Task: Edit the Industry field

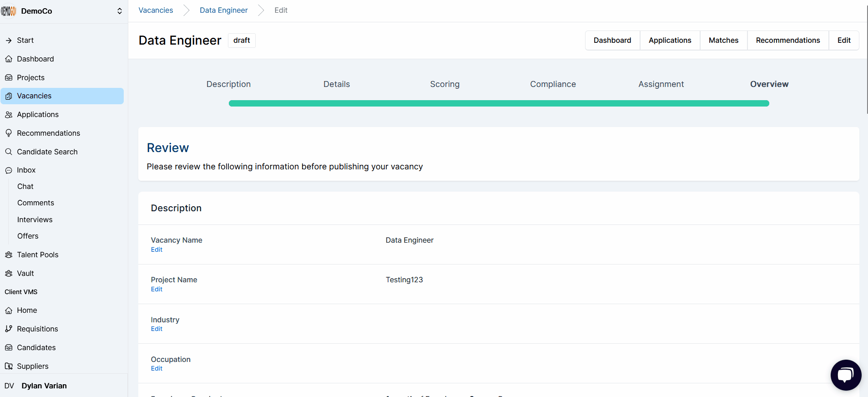Action: [x=156, y=329]
